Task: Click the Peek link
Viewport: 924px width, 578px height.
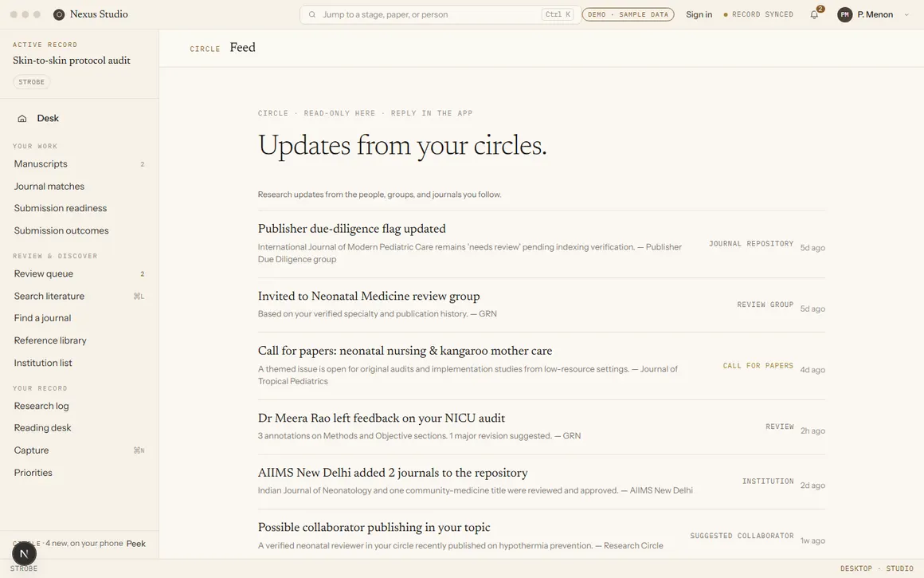Action: [135, 544]
